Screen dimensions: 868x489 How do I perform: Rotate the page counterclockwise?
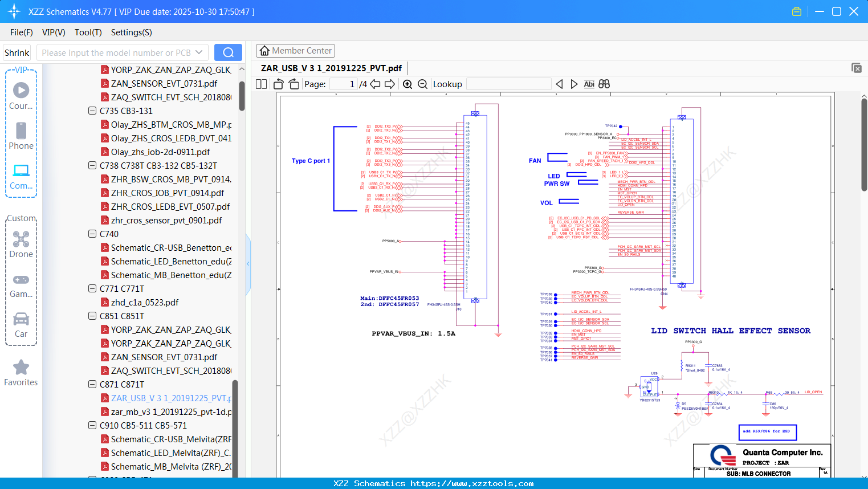coord(279,84)
